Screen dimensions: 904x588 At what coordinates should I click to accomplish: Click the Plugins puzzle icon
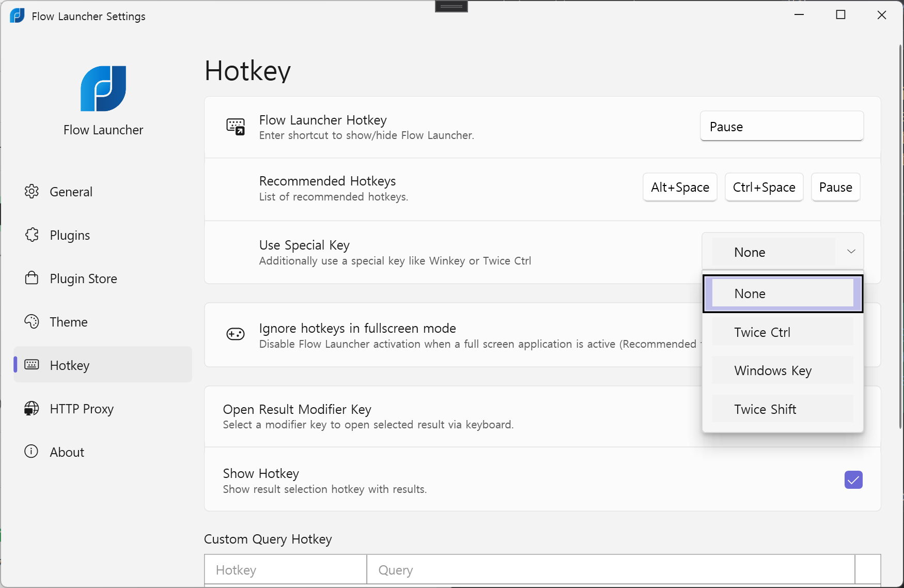coord(32,235)
